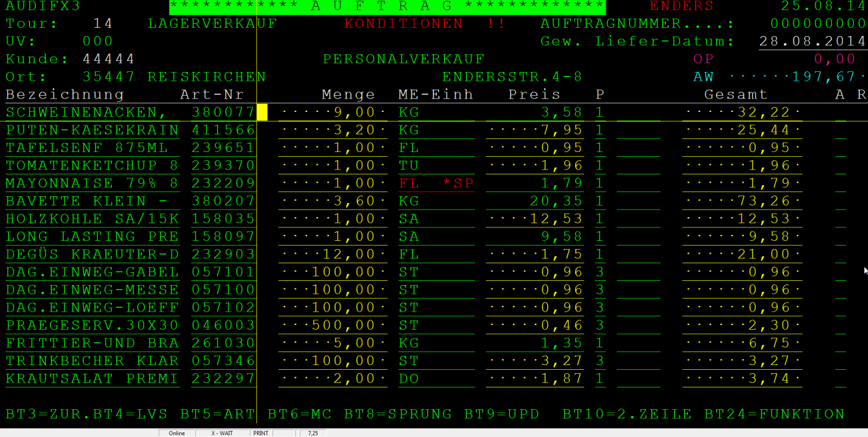Viewport: 868px width, 437px height.
Task: Click the Kunde number 44444
Action: click(108, 60)
